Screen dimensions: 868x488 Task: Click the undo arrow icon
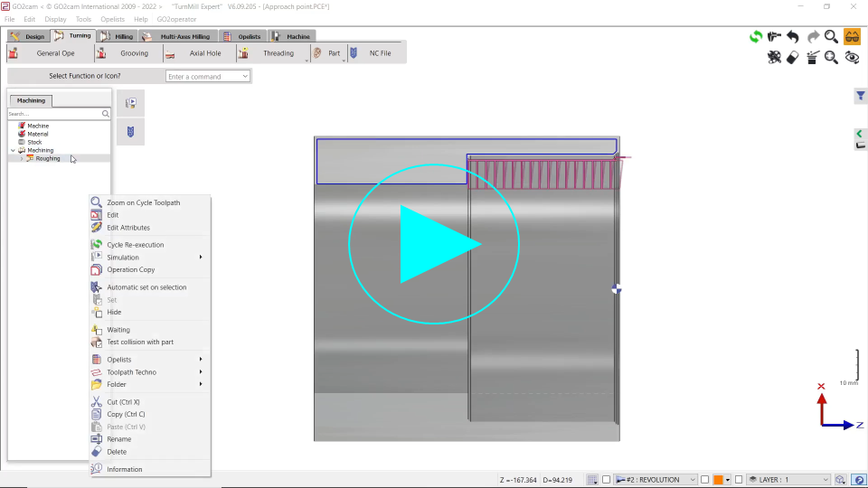pyautogui.click(x=793, y=37)
